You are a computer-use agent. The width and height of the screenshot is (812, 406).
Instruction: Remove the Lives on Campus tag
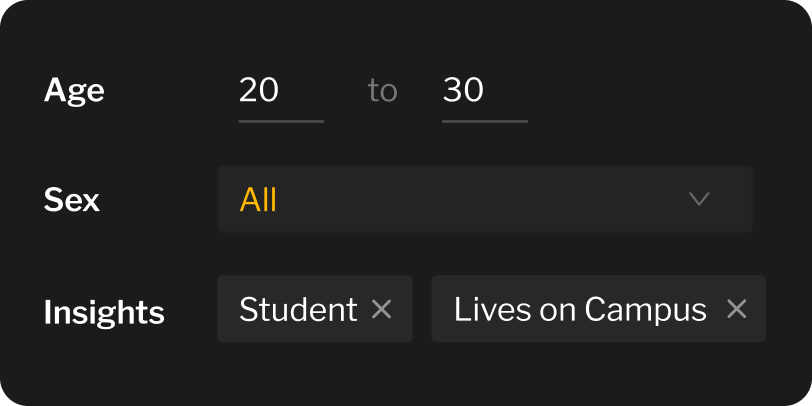(x=736, y=310)
